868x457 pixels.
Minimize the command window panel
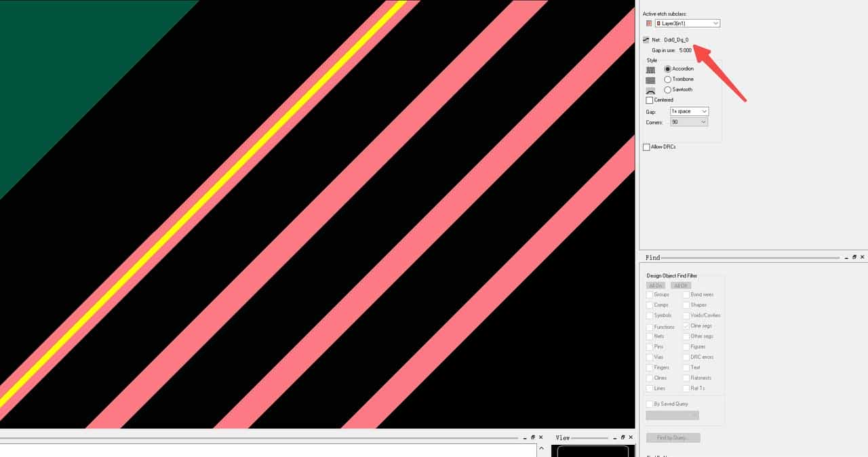524,438
